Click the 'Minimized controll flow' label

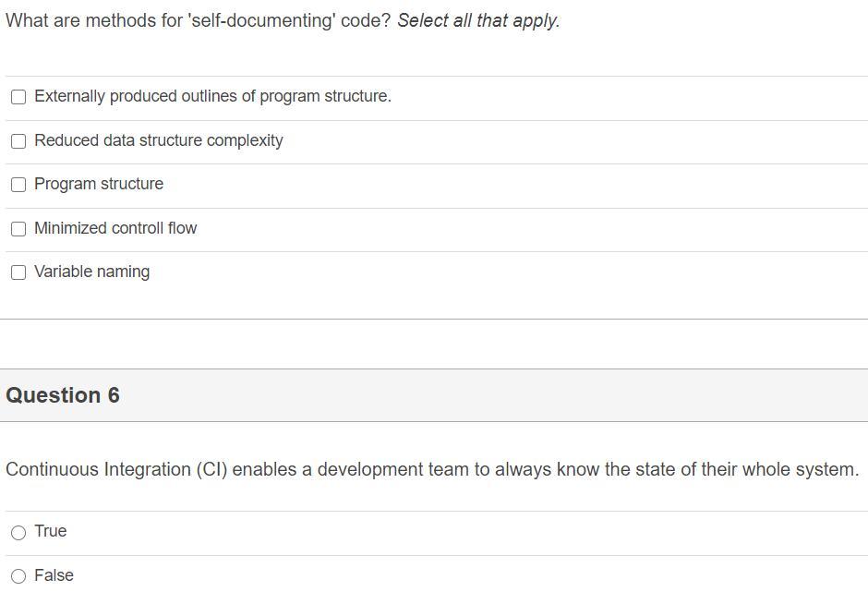click(x=115, y=228)
